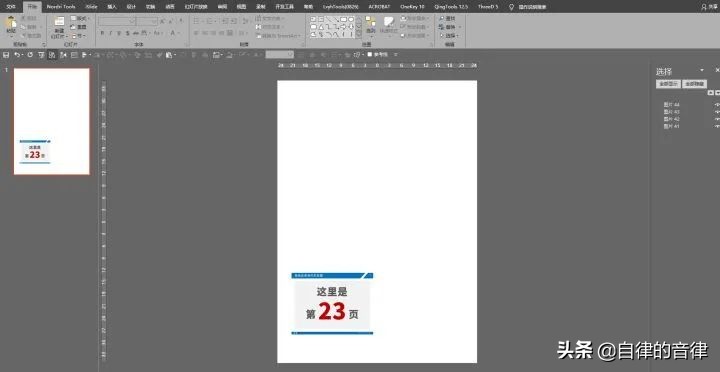Open the Selection pane options arrow
This screenshot has width=720, height=372.
pos(702,70)
